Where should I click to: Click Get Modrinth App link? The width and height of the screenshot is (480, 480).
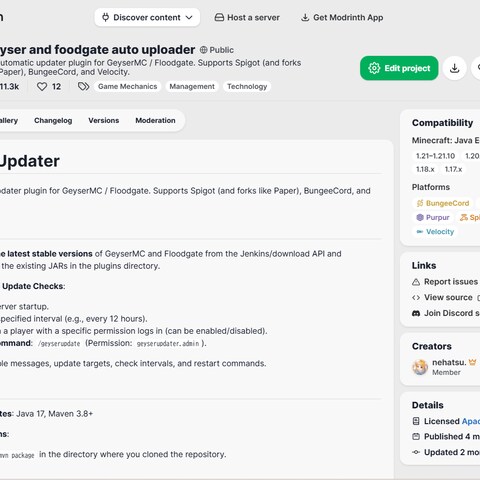[x=342, y=17]
